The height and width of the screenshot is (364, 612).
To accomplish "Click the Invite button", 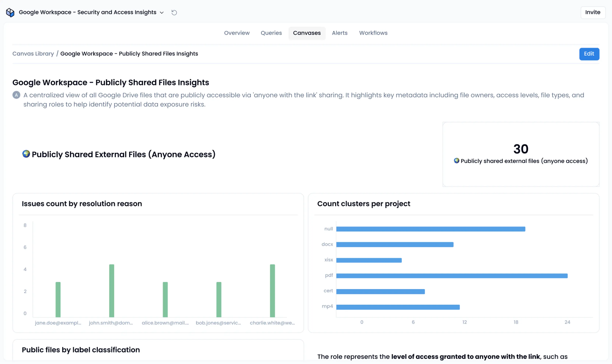I will pyautogui.click(x=593, y=12).
